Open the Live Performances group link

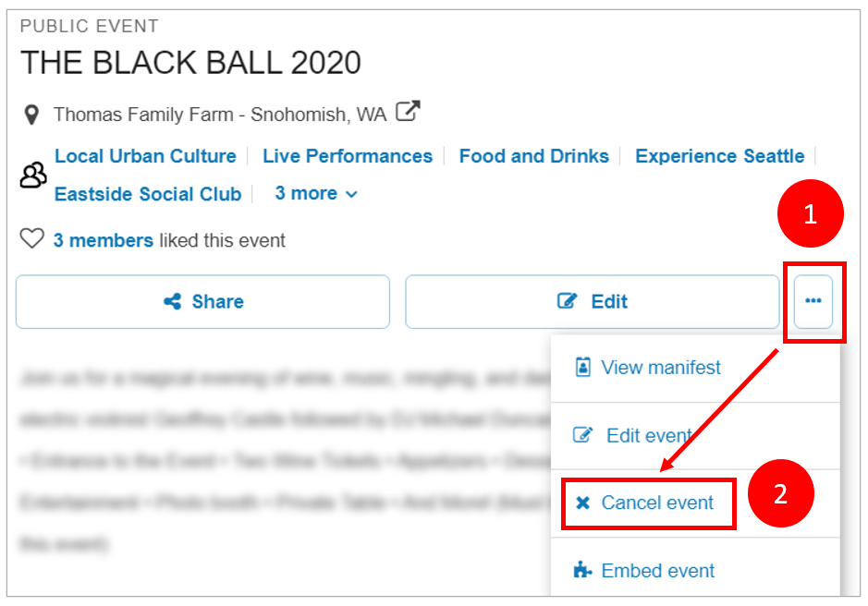click(x=348, y=156)
